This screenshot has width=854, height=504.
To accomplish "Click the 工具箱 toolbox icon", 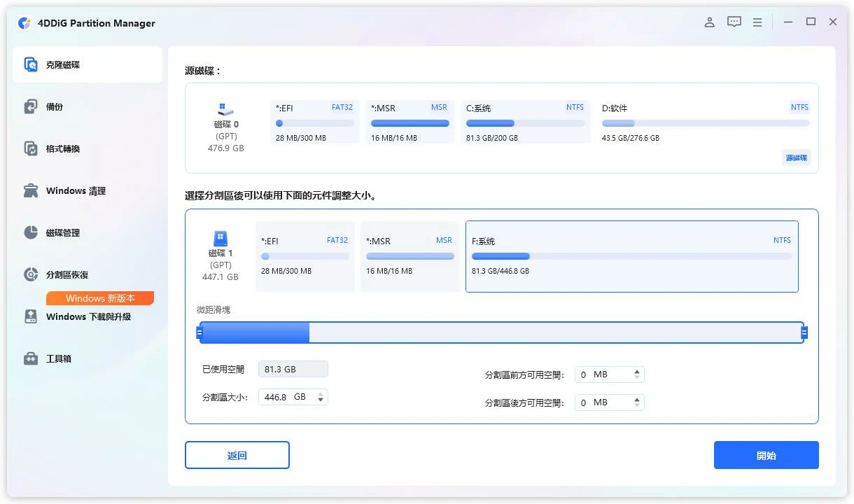I will (31, 358).
